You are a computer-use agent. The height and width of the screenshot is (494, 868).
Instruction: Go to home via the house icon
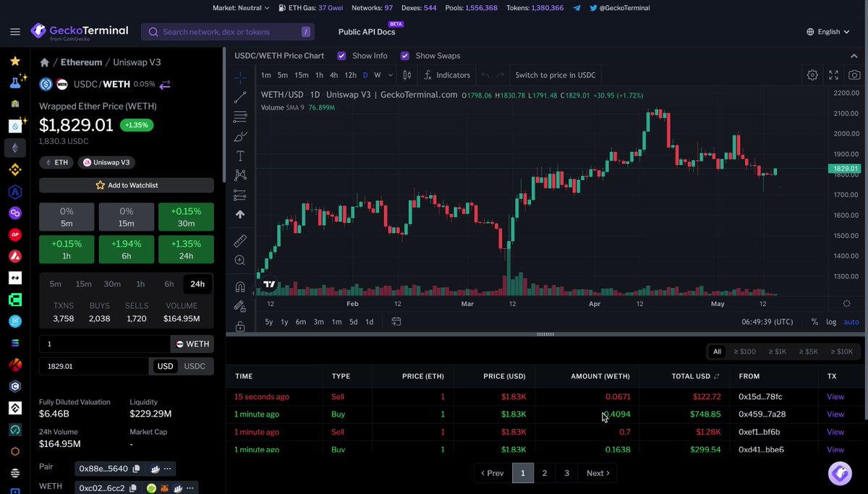(45, 63)
